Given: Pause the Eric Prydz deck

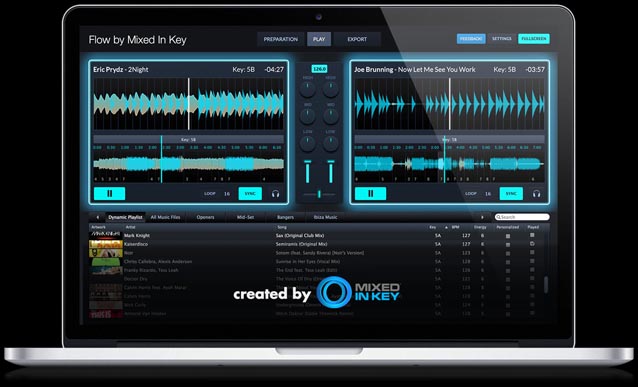Looking at the screenshot, I should click(109, 194).
